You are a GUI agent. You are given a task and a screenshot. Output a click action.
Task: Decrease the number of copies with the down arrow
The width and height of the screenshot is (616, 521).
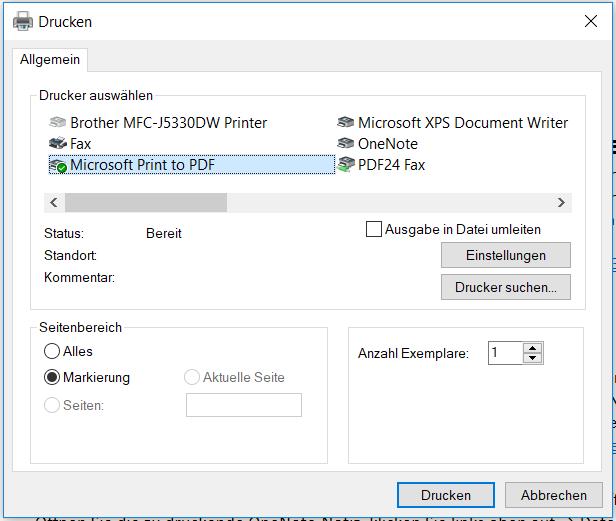tap(533, 358)
